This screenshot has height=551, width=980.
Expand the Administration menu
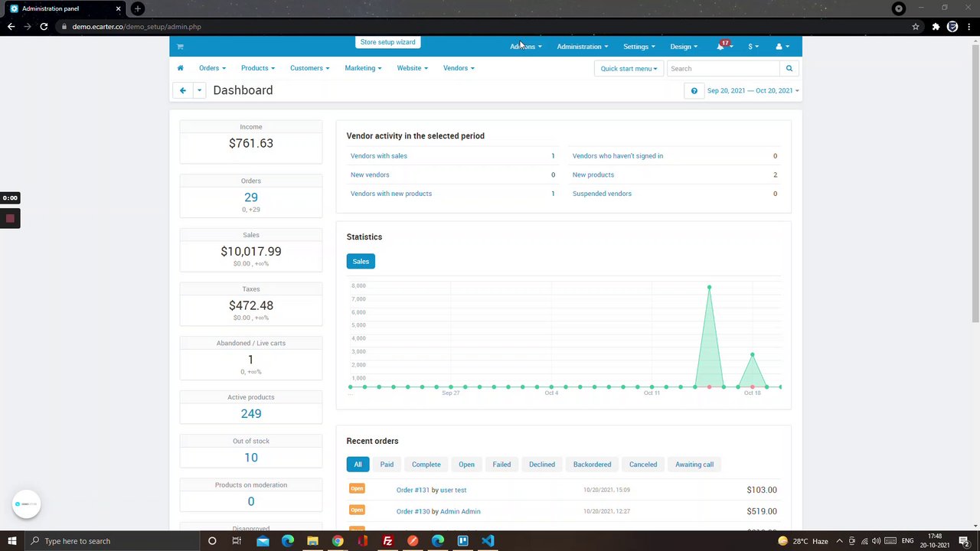(583, 47)
